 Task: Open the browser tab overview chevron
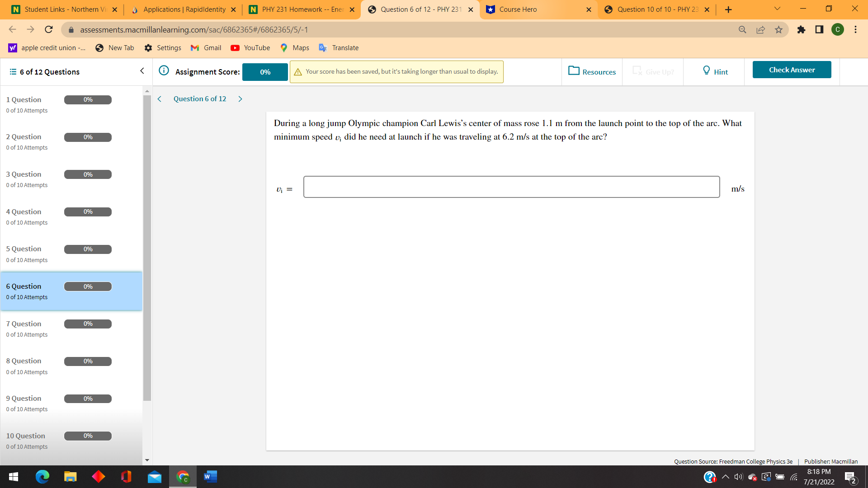(x=777, y=8)
